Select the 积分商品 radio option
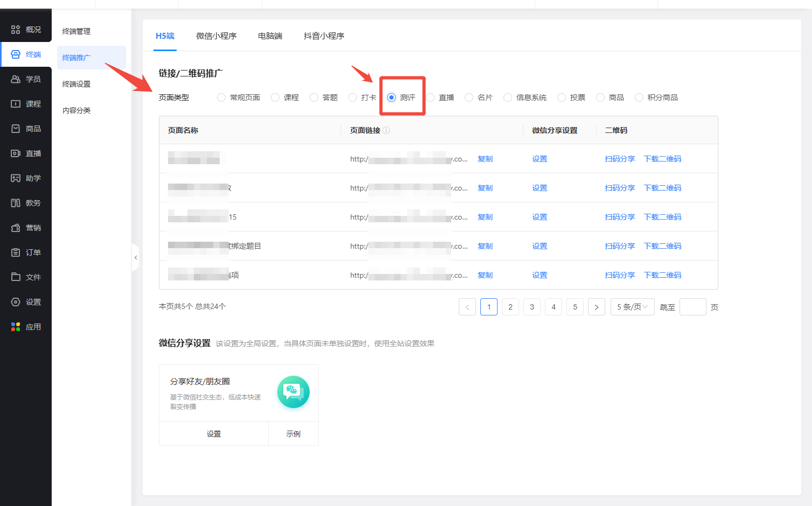This screenshot has height=506, width=812. pos(639,97)
